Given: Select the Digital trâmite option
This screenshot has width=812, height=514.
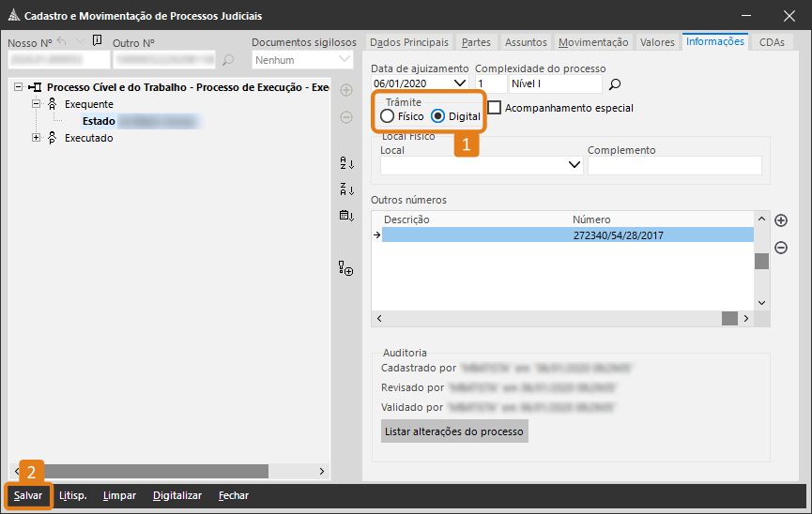Looking at the screenshot, I should [438, 116].
